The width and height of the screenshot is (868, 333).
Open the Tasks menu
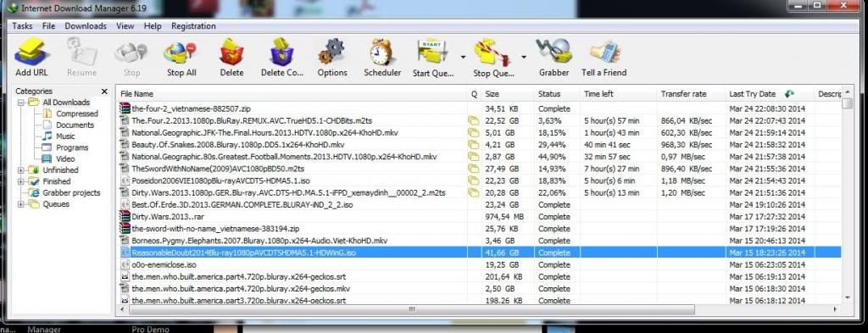point(22,26)
